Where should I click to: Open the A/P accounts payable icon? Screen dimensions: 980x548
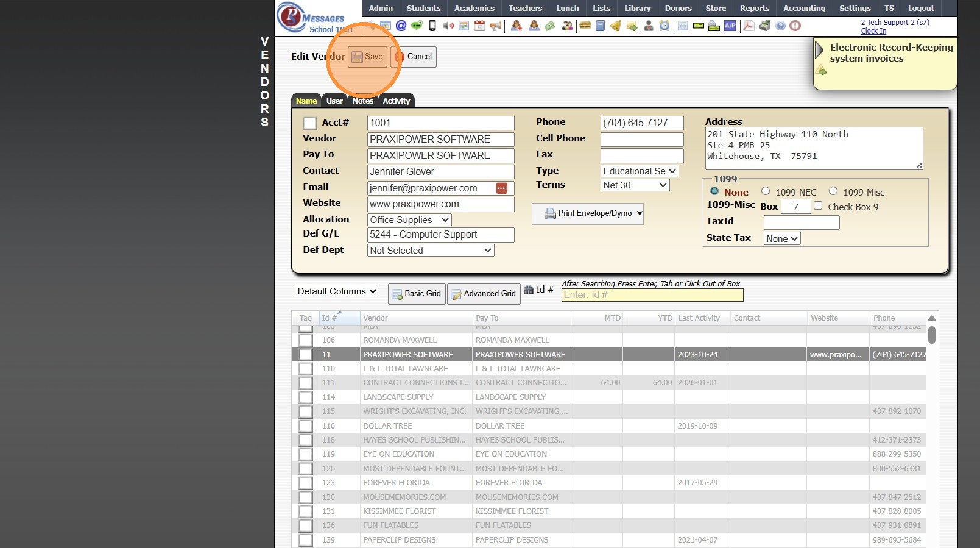[x=730, y=26]
